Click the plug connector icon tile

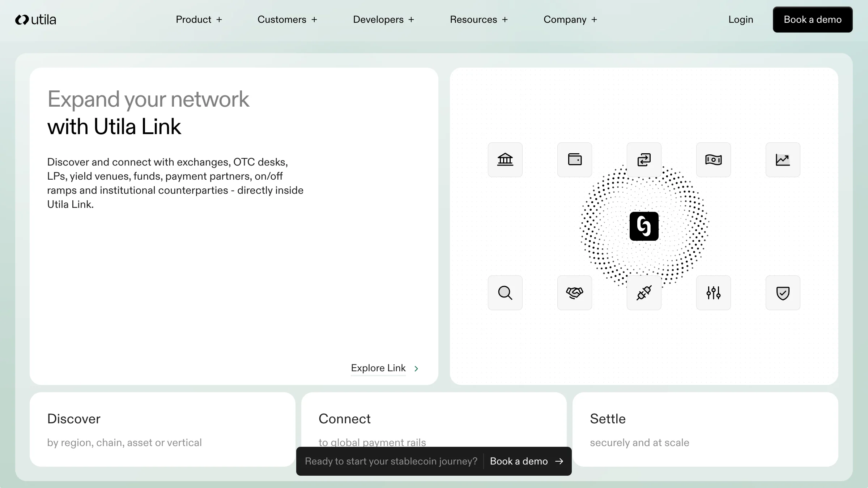pos(644,292)
